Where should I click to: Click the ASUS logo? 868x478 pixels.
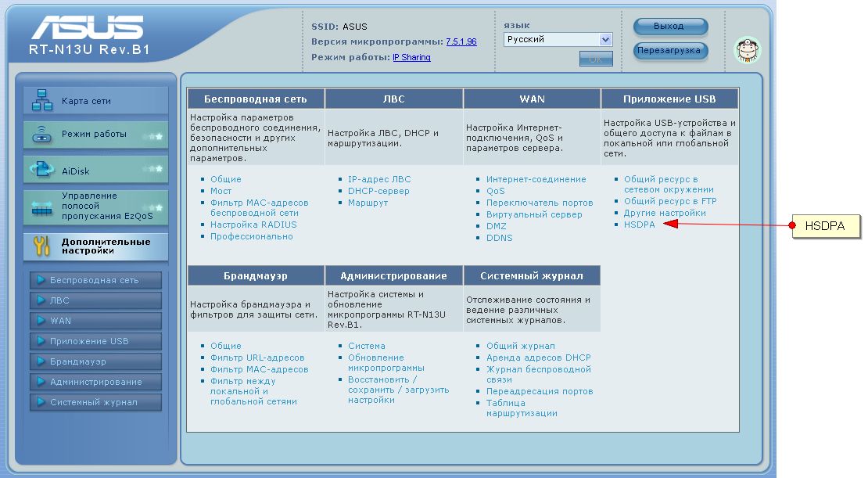[x=88, y=27]
